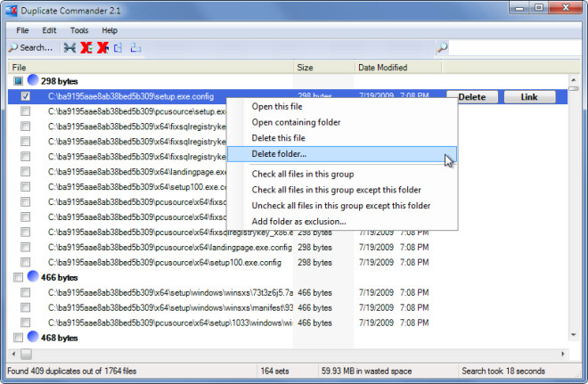
Task: Sort by the File column header
Action: [151, 68]
